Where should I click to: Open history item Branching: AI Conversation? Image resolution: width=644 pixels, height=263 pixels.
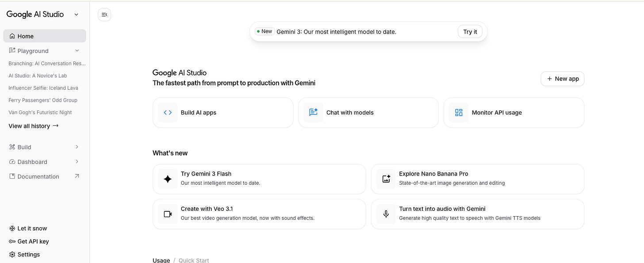coord(47,64)
